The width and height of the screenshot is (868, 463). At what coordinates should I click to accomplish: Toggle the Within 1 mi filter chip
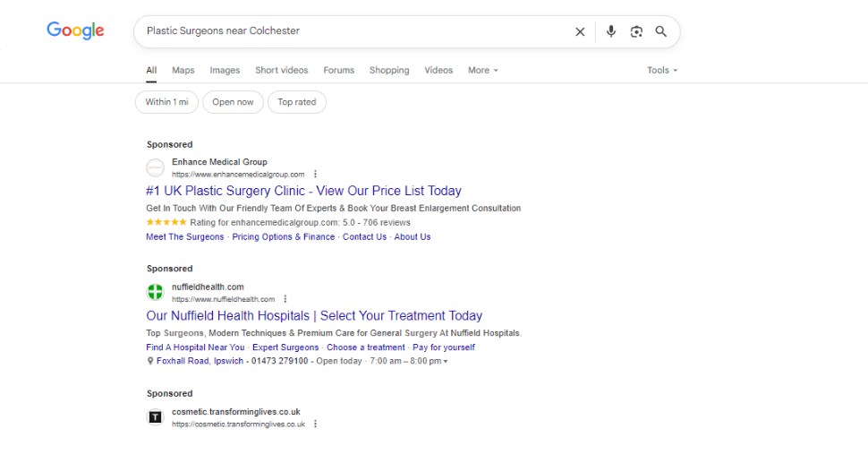click(166, 102)
